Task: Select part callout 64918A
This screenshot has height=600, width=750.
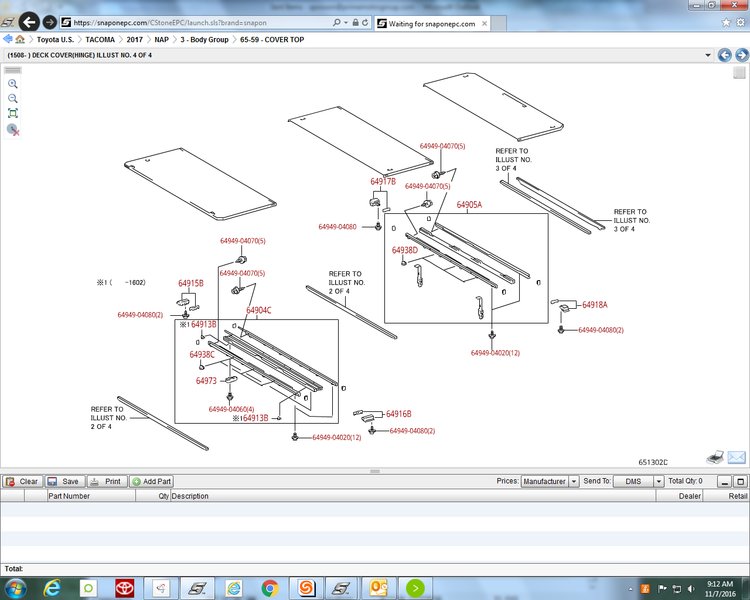Action: [595, 305]
